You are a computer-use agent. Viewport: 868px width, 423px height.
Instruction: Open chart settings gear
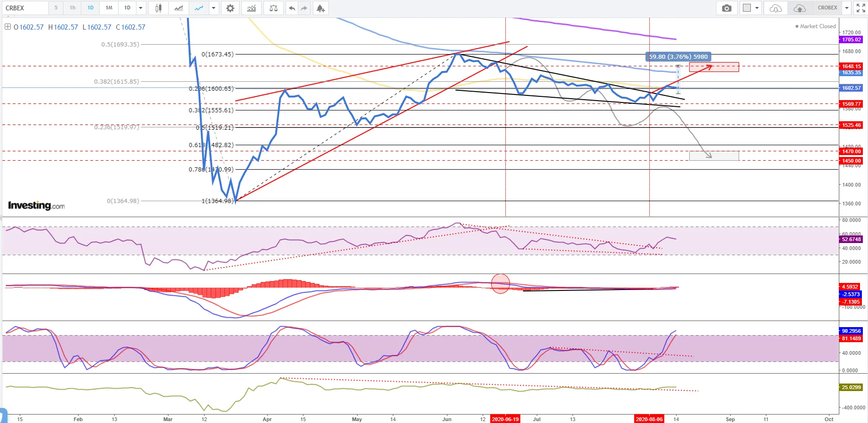click(230, 8)
